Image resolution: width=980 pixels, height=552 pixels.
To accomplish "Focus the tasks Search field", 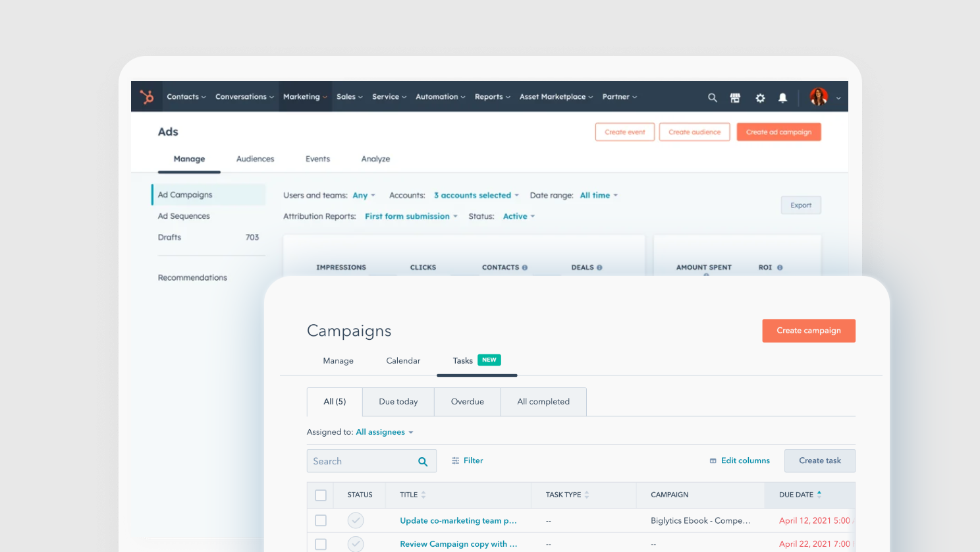I will tap(371, 461).
